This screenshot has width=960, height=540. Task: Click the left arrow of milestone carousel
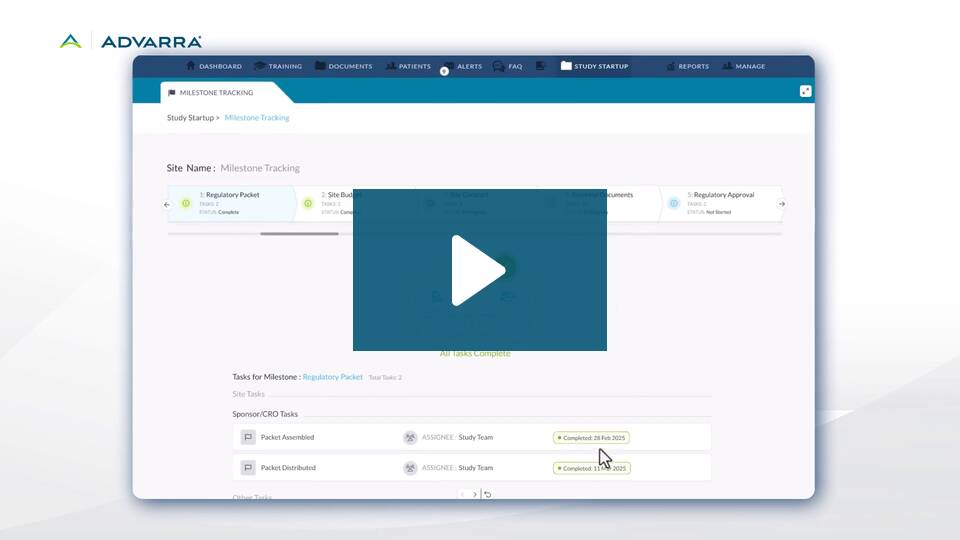click(x=167, y=204)
